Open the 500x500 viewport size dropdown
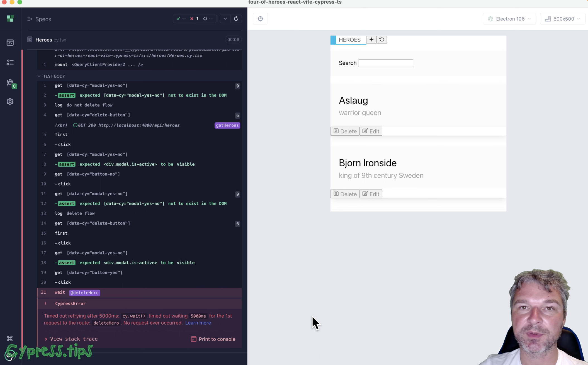This screenshot has height=365, width=588. click(x=563, y=19)
